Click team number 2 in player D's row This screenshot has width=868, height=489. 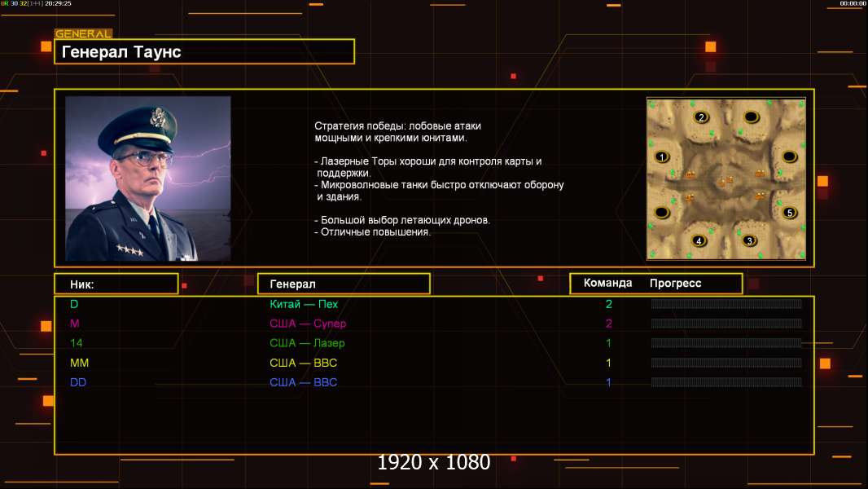point(609,304)
